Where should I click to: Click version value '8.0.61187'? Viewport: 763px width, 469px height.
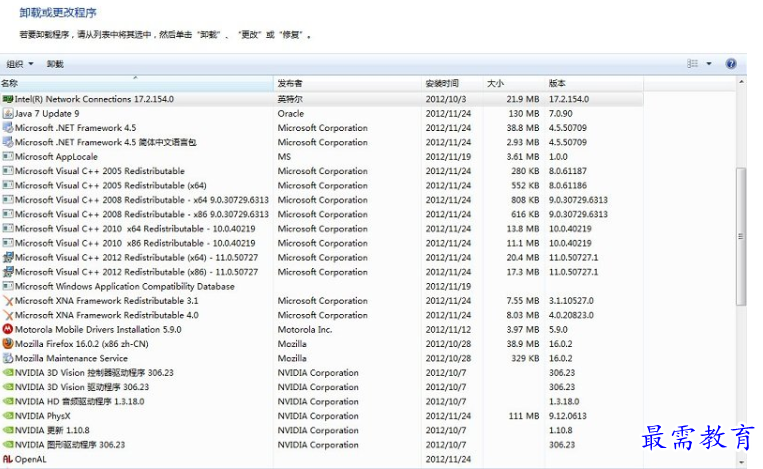pos(568,171)
